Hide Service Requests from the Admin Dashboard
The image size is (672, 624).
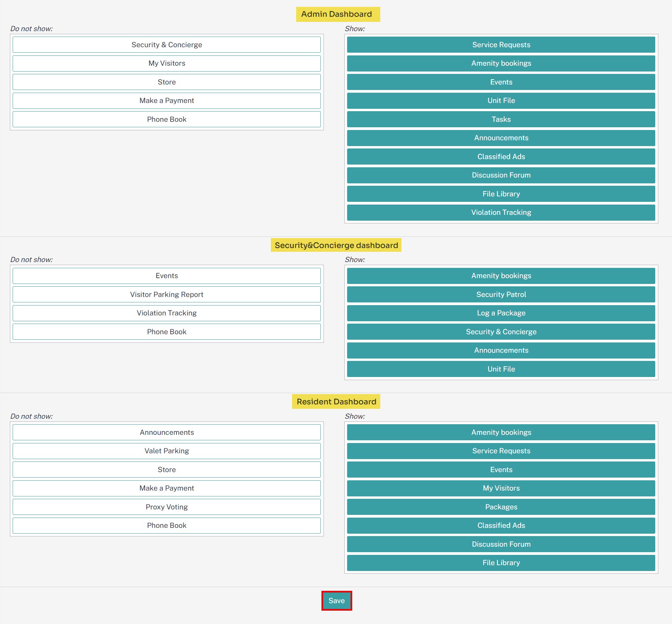tap(501, 44)
